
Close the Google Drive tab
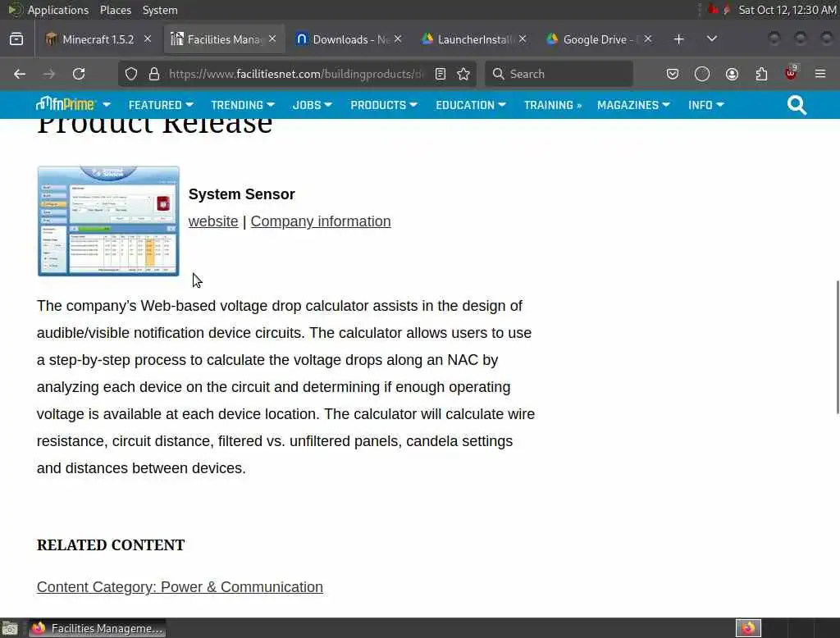[648, 39]
